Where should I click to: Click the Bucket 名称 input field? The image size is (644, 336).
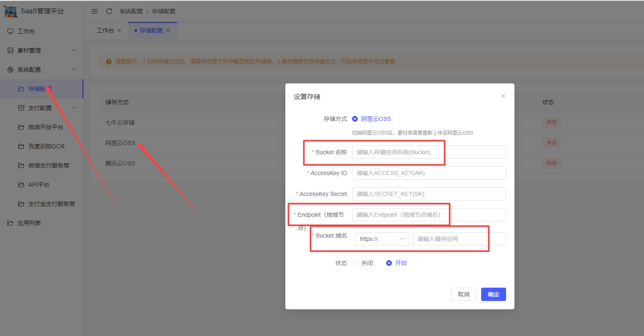click(x=429, y=152)
